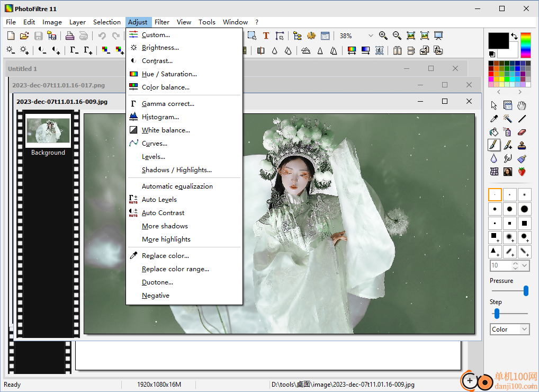Select the Background layer thumbnail

[48, 131]
